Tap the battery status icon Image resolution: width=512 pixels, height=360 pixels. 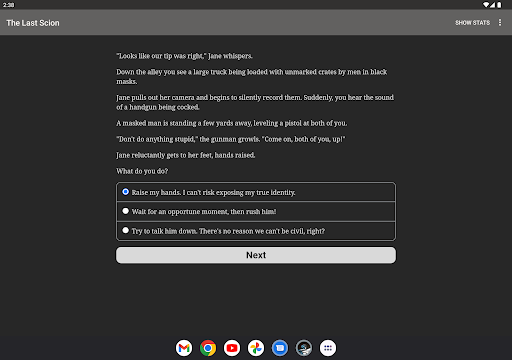tap(499, 5)
